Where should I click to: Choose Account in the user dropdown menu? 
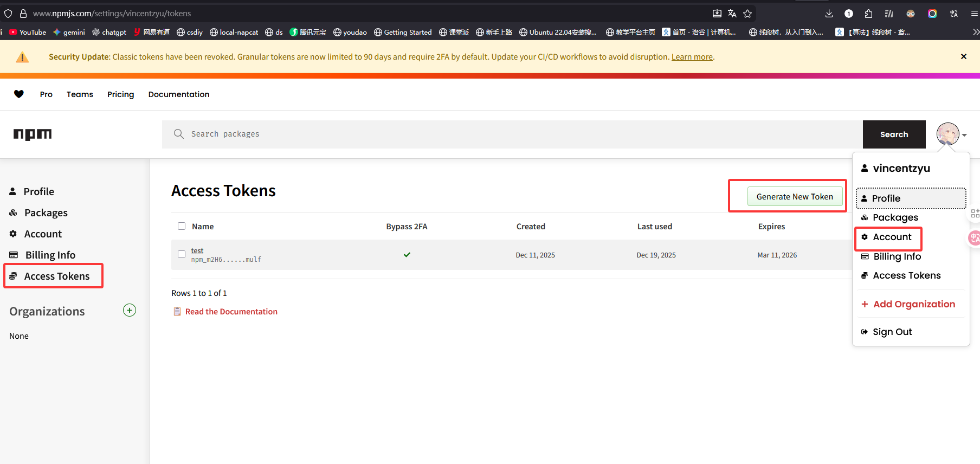click(x=892, y=237)
